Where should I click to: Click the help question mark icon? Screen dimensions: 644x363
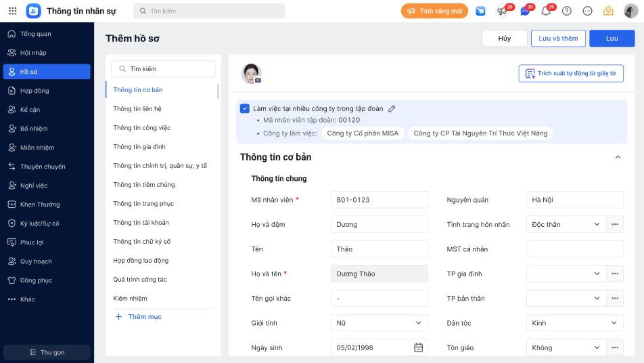point(567,11)
